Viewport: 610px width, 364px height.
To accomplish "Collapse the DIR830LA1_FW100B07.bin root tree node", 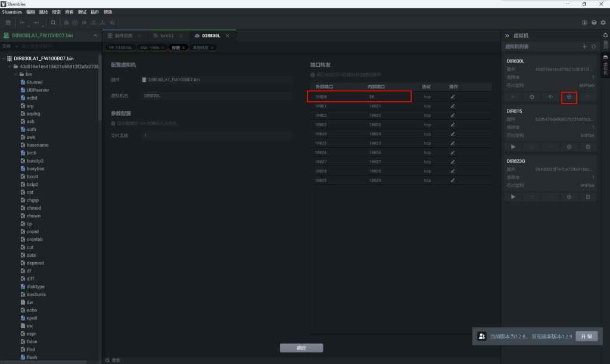I will point(4,58).
